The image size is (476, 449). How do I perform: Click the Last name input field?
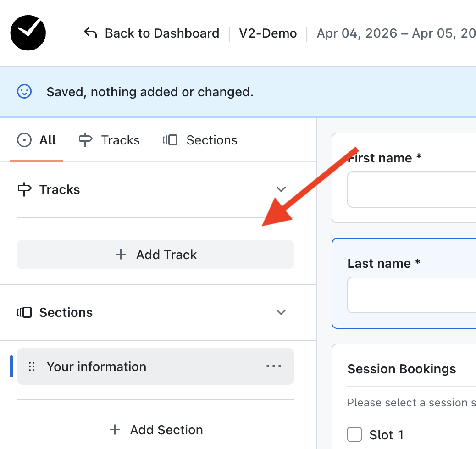pos(412,295)
